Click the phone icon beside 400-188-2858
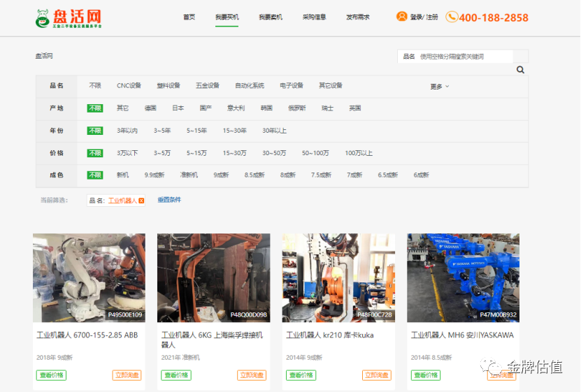The image size is (581, 392). coord(452,17)
